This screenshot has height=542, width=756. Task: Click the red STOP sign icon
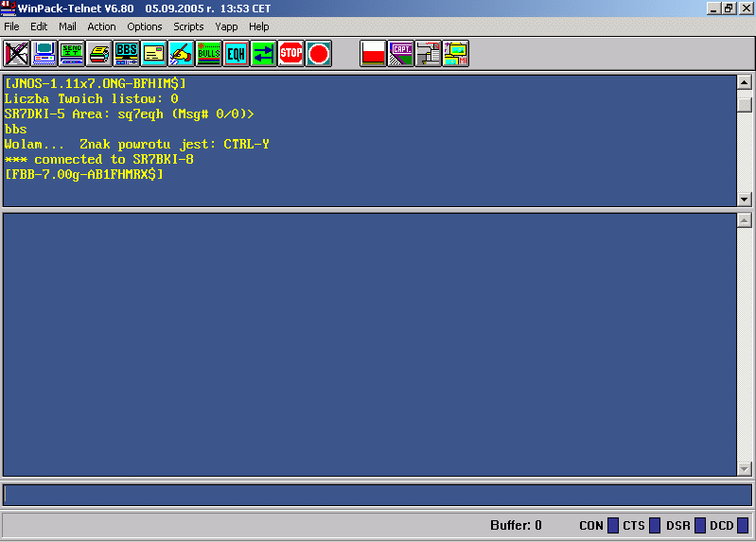pos(291,53)
